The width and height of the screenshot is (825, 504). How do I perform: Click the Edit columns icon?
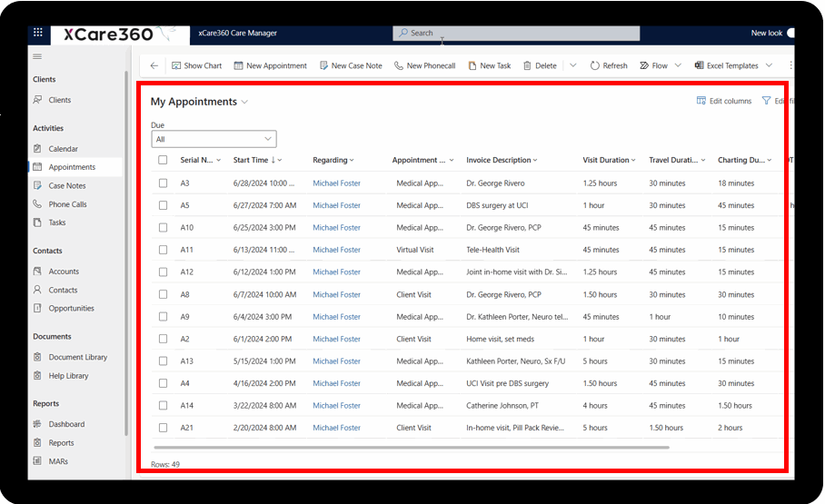pos(701,101)
